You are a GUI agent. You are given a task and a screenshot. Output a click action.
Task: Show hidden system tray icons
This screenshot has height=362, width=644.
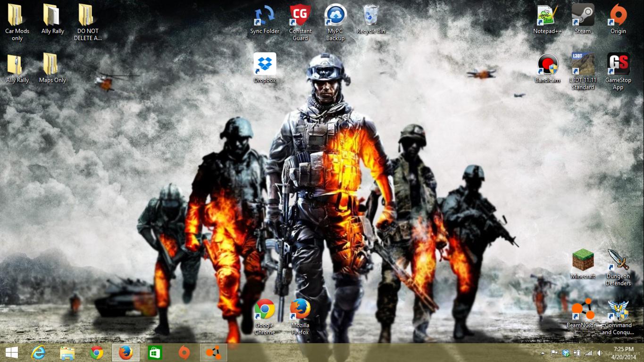(x=543, y=353)
